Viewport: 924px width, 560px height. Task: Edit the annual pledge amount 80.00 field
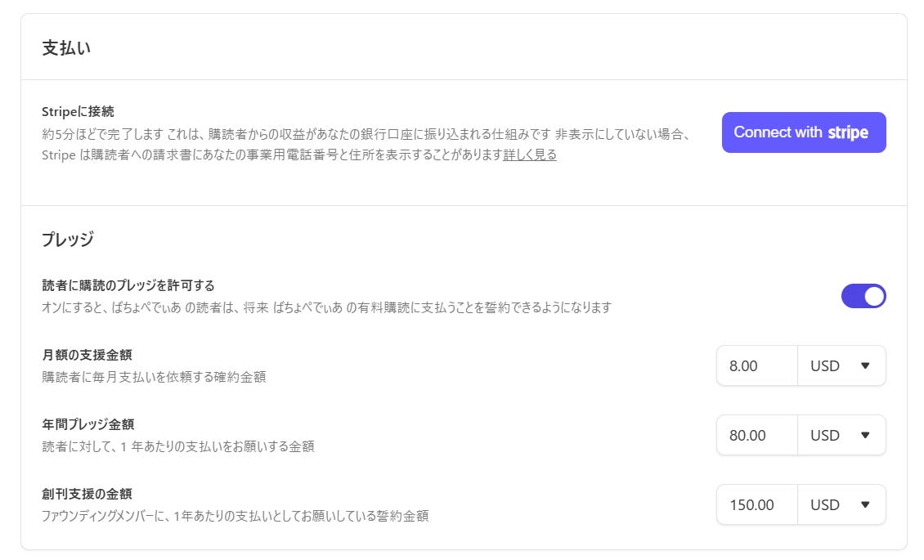click(x=756, y=435)
